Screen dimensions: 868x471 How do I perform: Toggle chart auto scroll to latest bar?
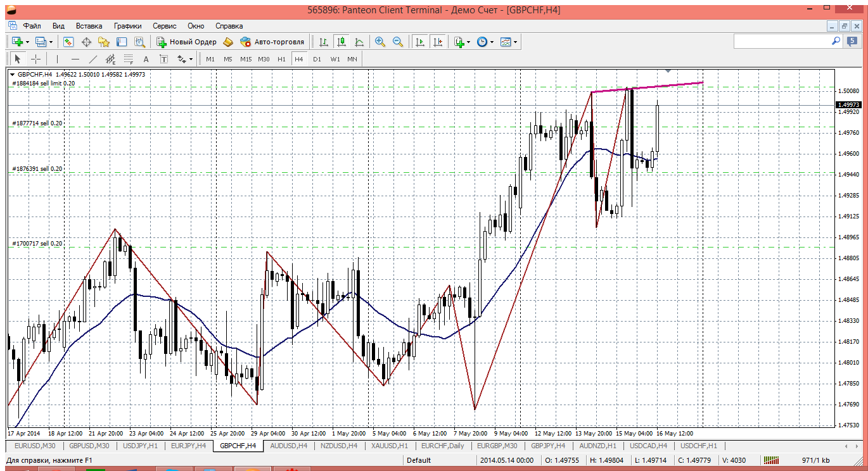coord(419,42)
